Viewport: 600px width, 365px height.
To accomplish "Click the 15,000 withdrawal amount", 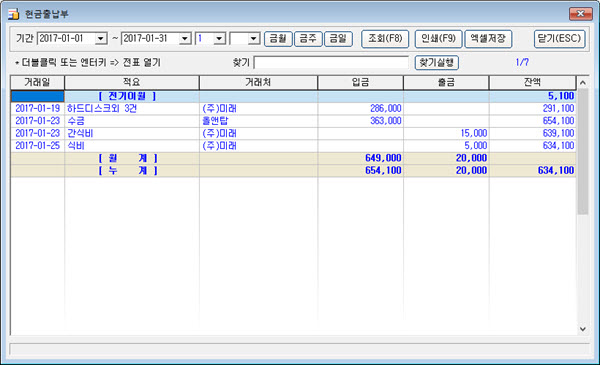I will tap(474, 134).
